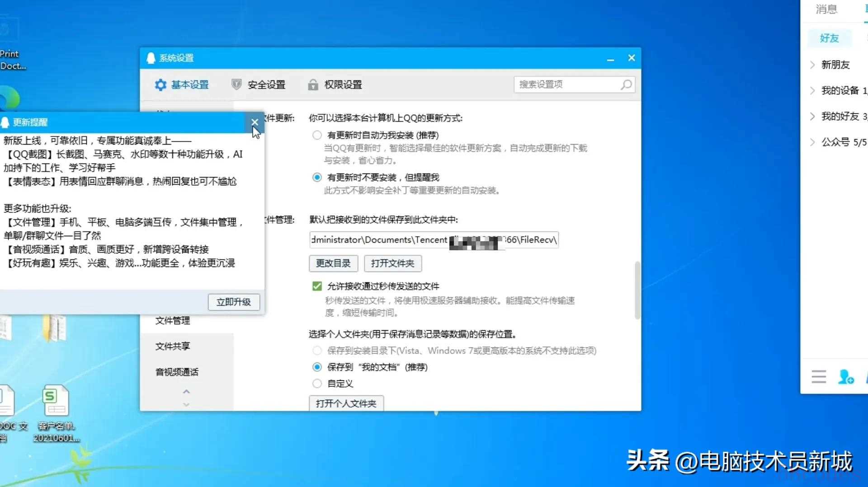The height and width of the screenshot is (487, 868).
Task: Click the 更改目录 button
Action: click(x=333, y=263)
